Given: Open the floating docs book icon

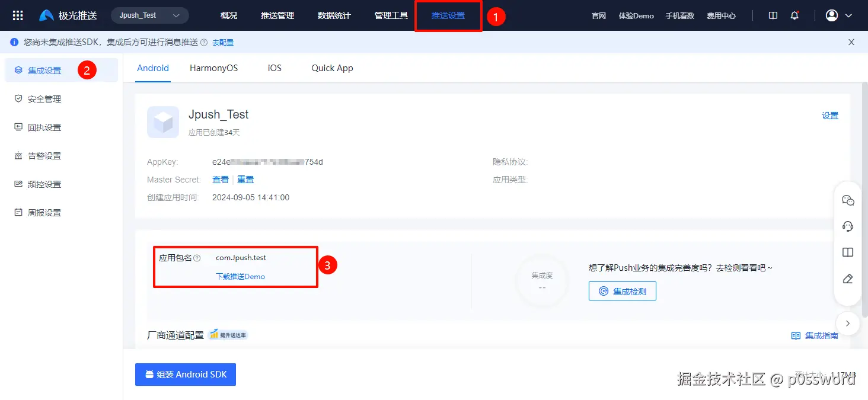Looking at the screenshot, I should click(848, 252).
